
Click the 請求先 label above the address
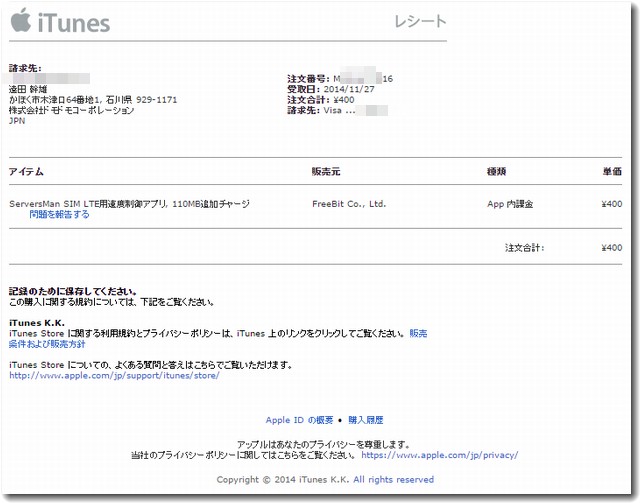(25, 68)
